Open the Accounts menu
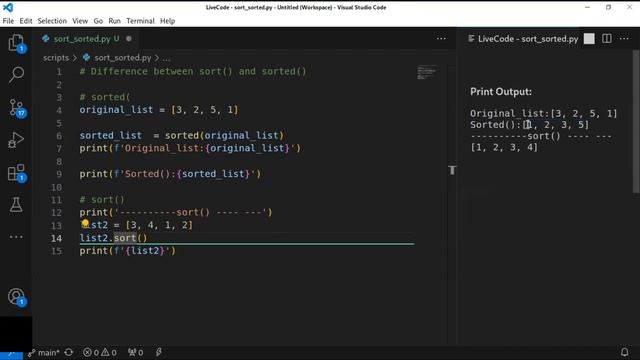The image size is (640, 360). [x=16, y=297]
